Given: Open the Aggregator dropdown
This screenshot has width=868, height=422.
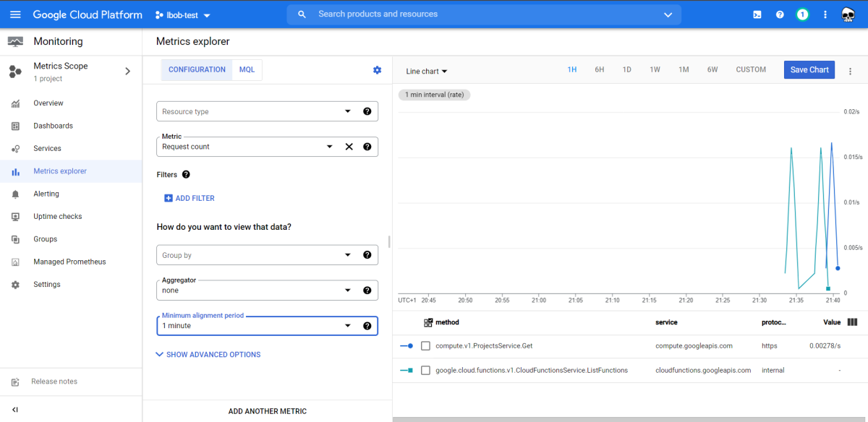Looking at the screenshot, I should [x=267, y=290].
